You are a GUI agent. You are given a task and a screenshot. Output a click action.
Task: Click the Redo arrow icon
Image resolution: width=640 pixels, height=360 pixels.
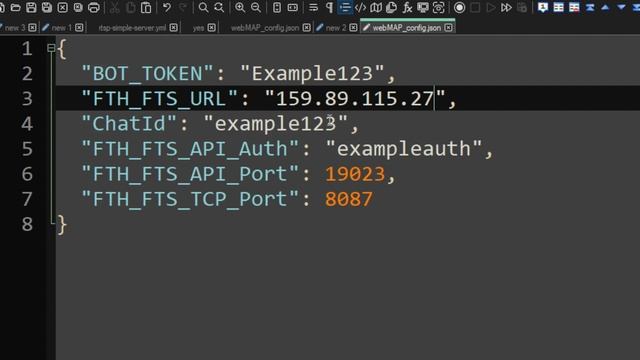pos(182,7)
